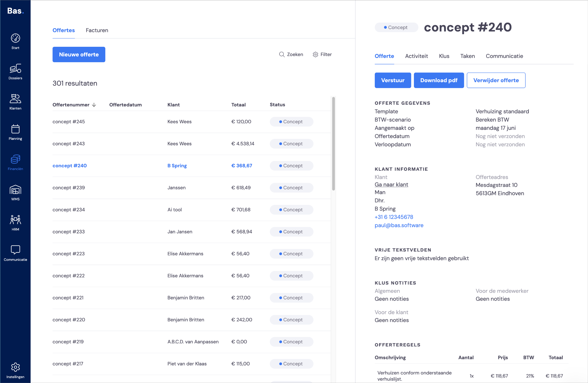Screen dimensions: 588x383
Task: Open the Activiteit tab
Action: 416,56
